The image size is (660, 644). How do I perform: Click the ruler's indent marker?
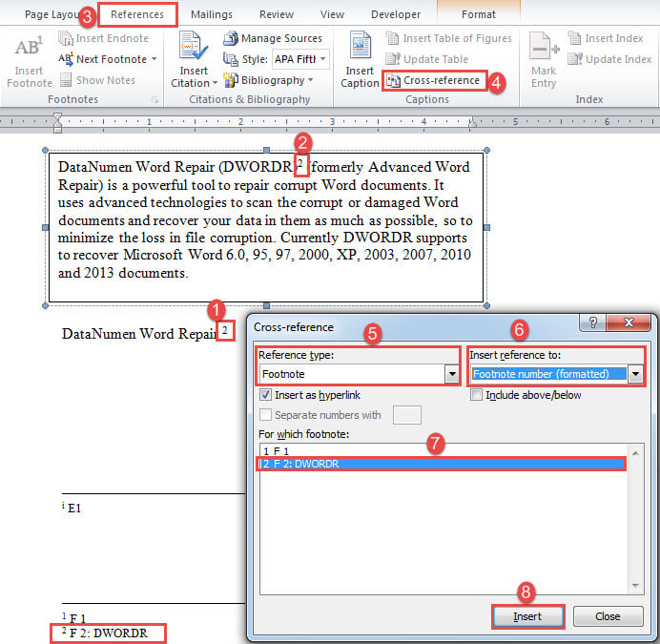57,122
